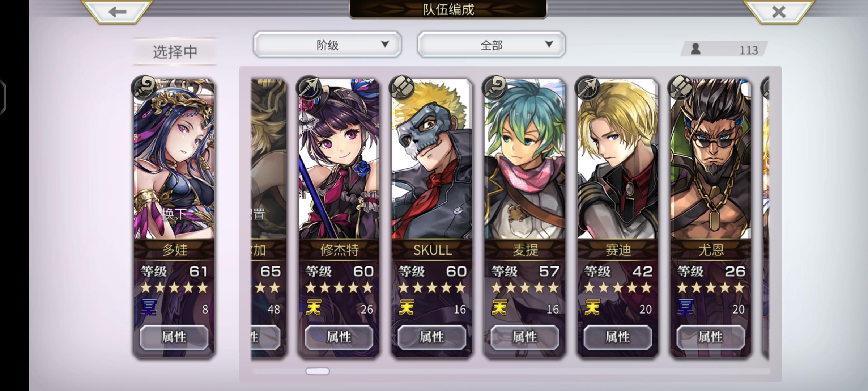Click the 冥 element symbol on 尤恩's card
The height and width of the screenshot is (391, 868).
coord(685,308)
